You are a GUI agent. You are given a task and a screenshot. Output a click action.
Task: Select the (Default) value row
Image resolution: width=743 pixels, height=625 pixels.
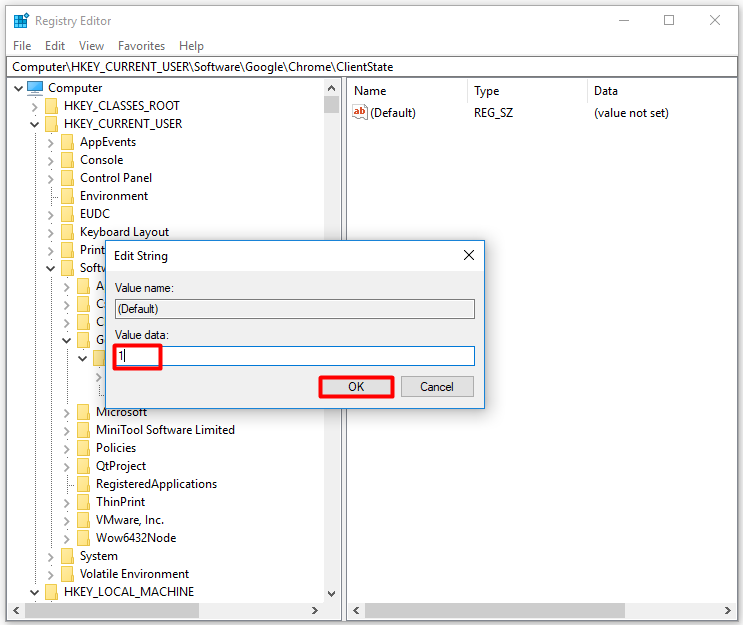[543, 113]
